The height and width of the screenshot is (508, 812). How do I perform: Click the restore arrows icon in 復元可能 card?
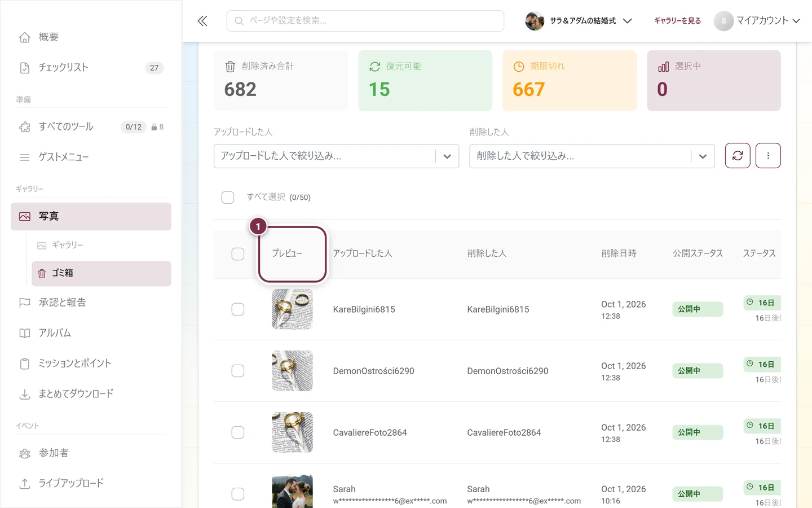click(375, 67)
